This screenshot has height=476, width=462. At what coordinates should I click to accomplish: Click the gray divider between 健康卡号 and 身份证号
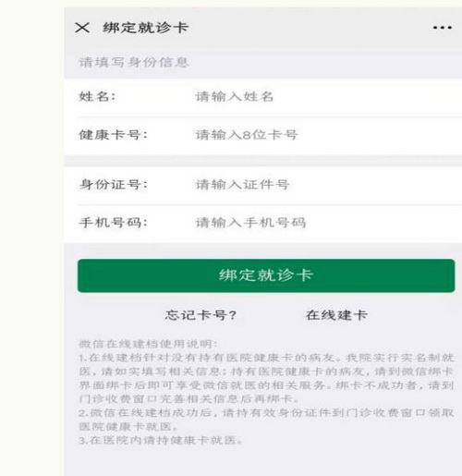262,161
